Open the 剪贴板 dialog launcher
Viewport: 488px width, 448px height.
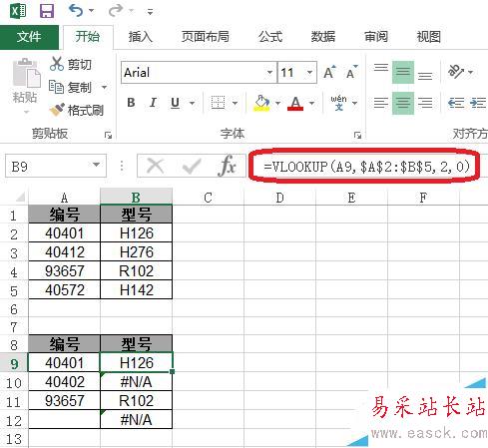point(108,135)
